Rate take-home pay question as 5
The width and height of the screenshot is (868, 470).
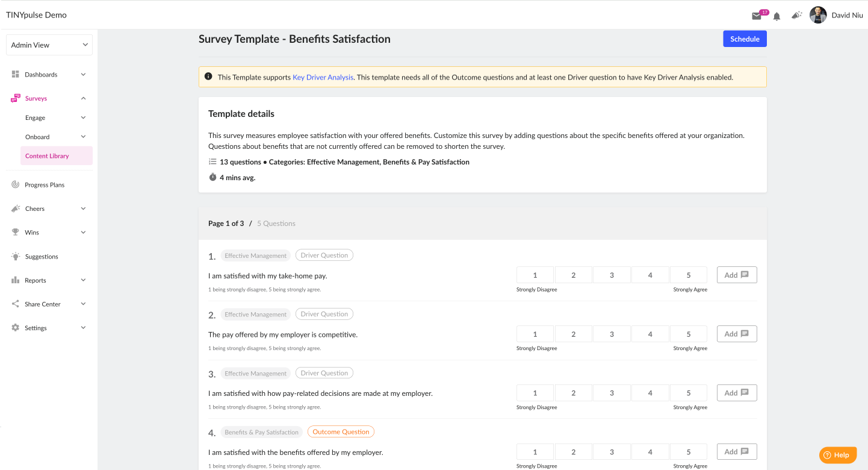click(689, 275)
